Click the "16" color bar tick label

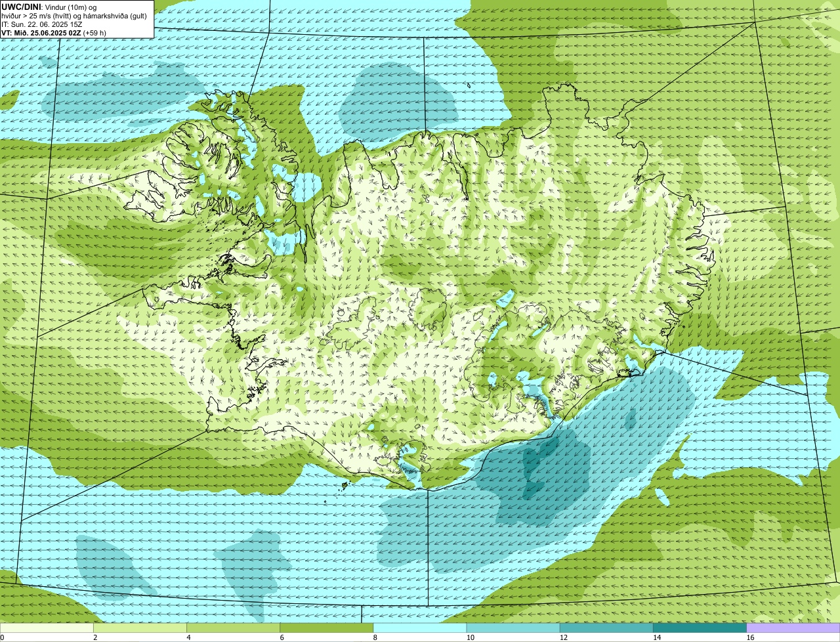(x=750, y=637)
